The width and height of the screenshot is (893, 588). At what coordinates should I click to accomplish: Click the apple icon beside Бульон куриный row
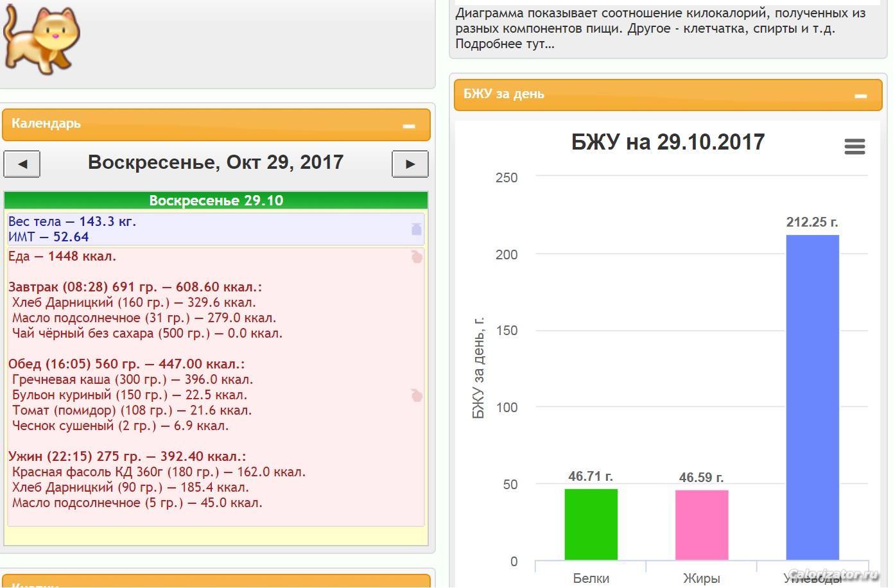417,395
